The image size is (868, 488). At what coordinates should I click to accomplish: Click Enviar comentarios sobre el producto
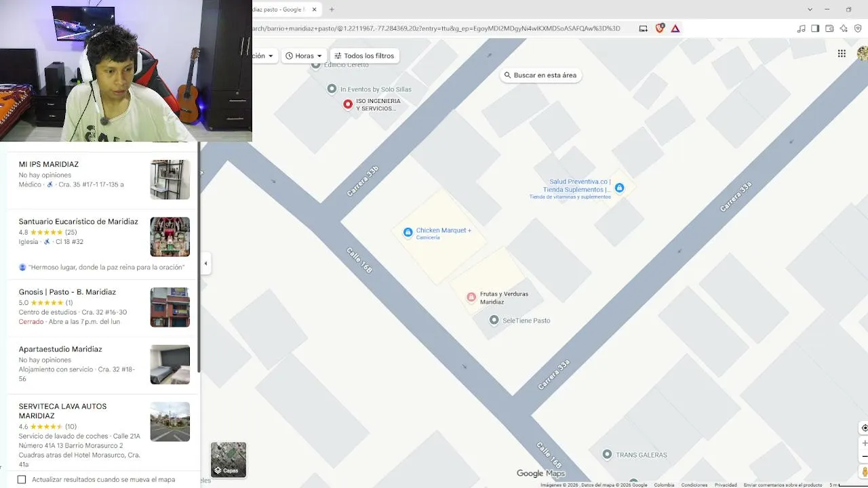783,485
